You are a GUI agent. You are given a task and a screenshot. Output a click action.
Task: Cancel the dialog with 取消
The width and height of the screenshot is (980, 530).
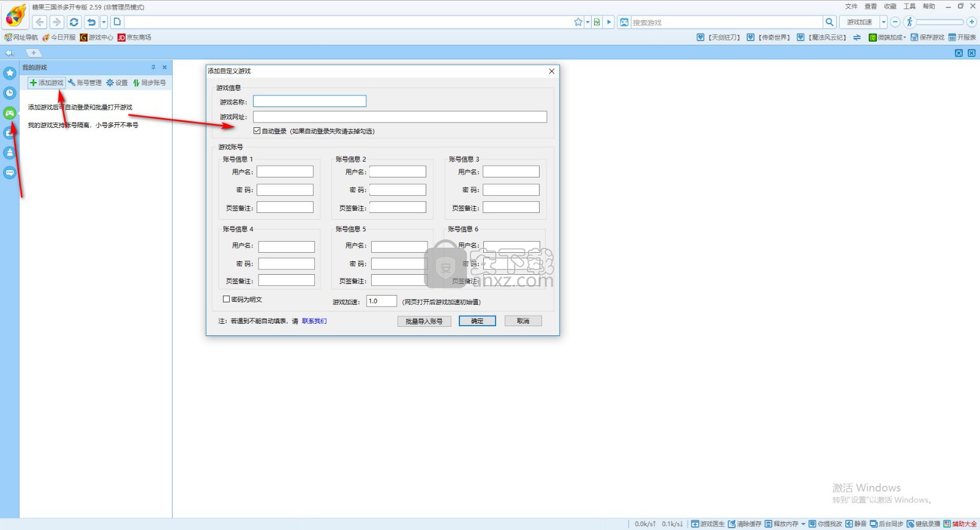click(523, 321)
